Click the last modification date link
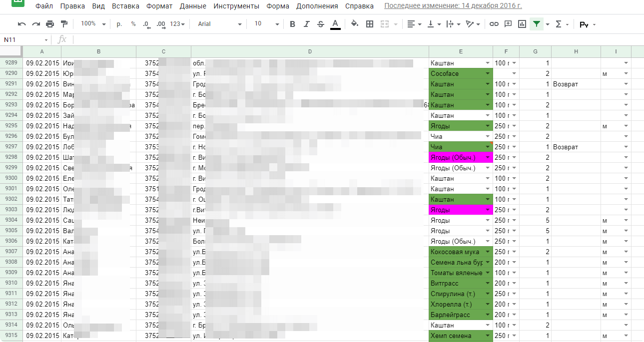The image size is (644, 342). coord(427,6)
